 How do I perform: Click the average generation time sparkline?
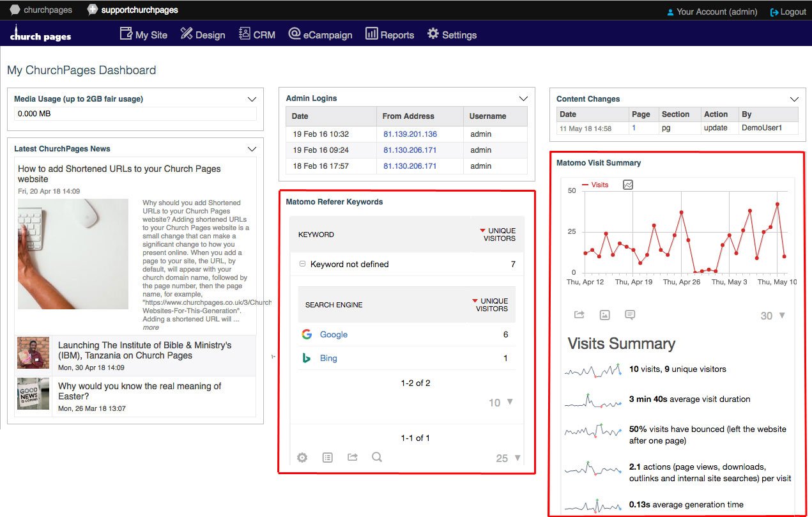coord(593,505)
